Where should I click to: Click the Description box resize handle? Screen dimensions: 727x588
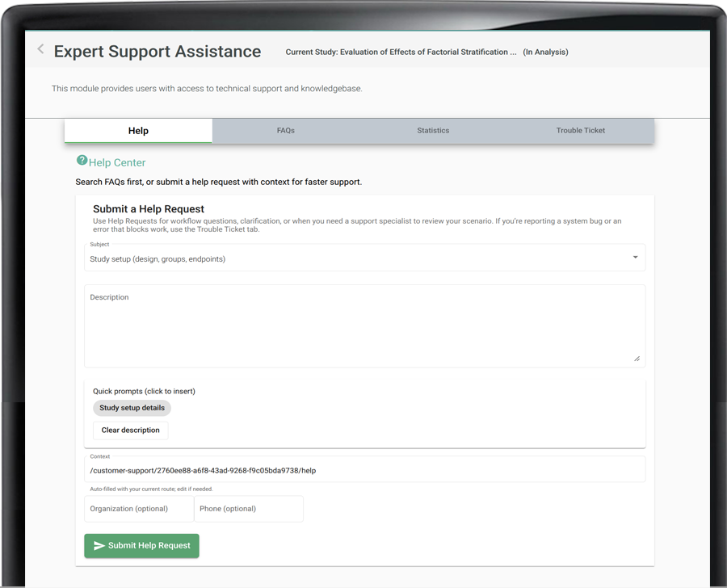(637, 358)
